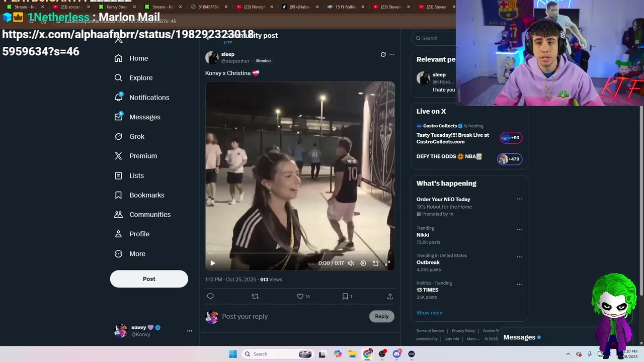Share the post via share icon
644x362 pixels.
point(390,296)
